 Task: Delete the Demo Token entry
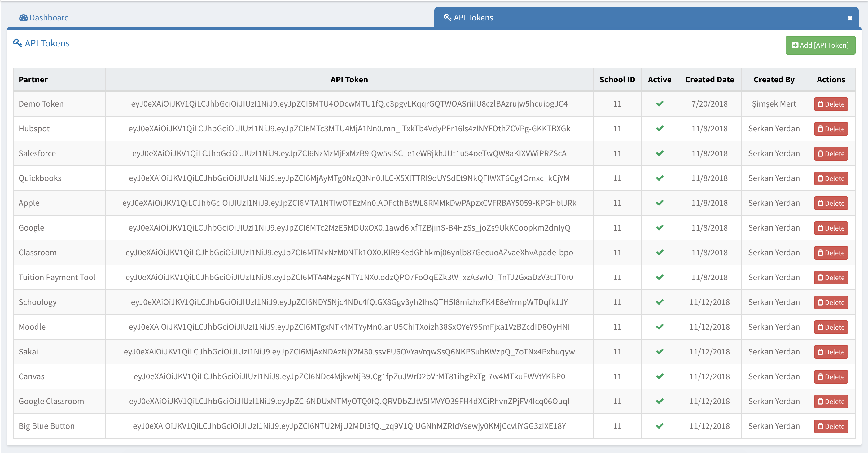[831, 104]
